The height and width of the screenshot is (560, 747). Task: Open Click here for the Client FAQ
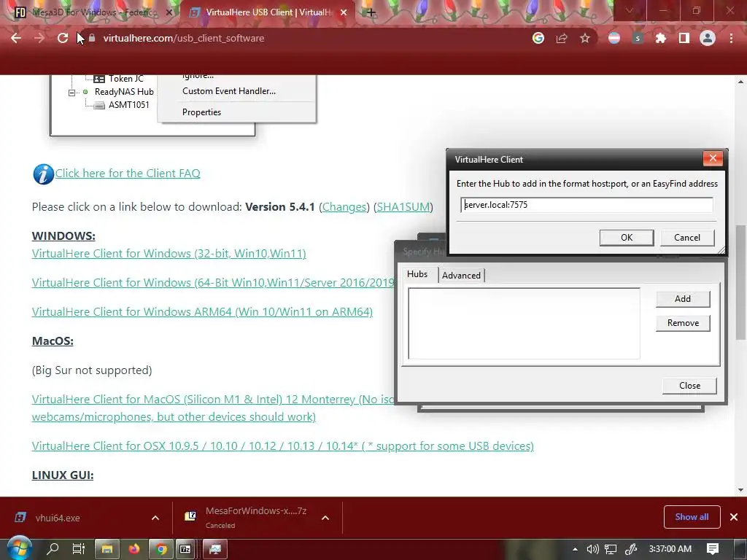128,174
